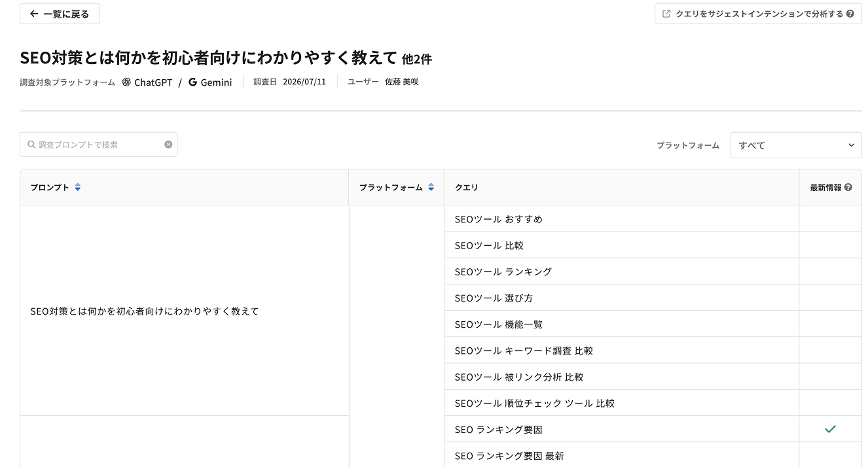Click the Google Gemini logo icon
Image resolution: width=868 pixels, height=467 pixels.
click(x=192, y=82)
